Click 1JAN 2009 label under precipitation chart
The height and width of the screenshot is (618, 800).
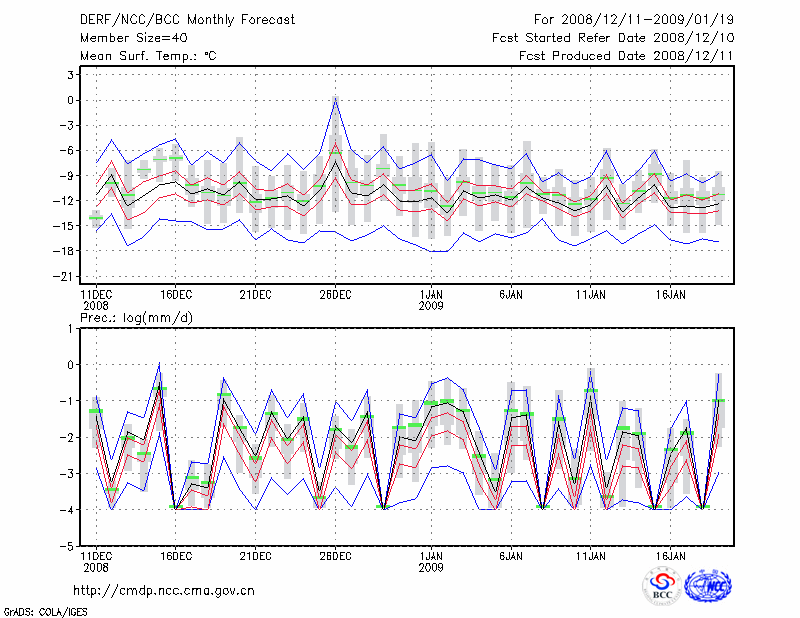click(431, 560)
